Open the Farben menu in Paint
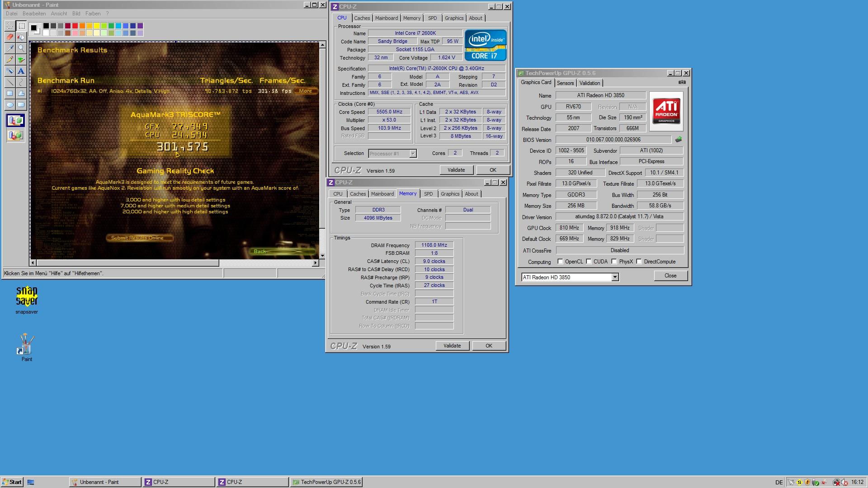868x488 pixels. (x=93, y=14)
